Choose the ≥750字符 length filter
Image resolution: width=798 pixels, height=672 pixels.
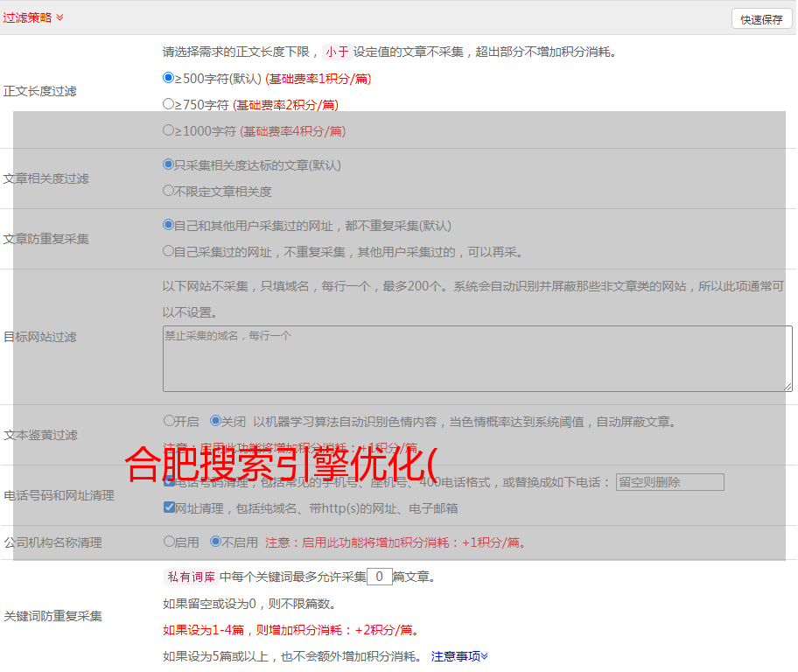point(169,104)
